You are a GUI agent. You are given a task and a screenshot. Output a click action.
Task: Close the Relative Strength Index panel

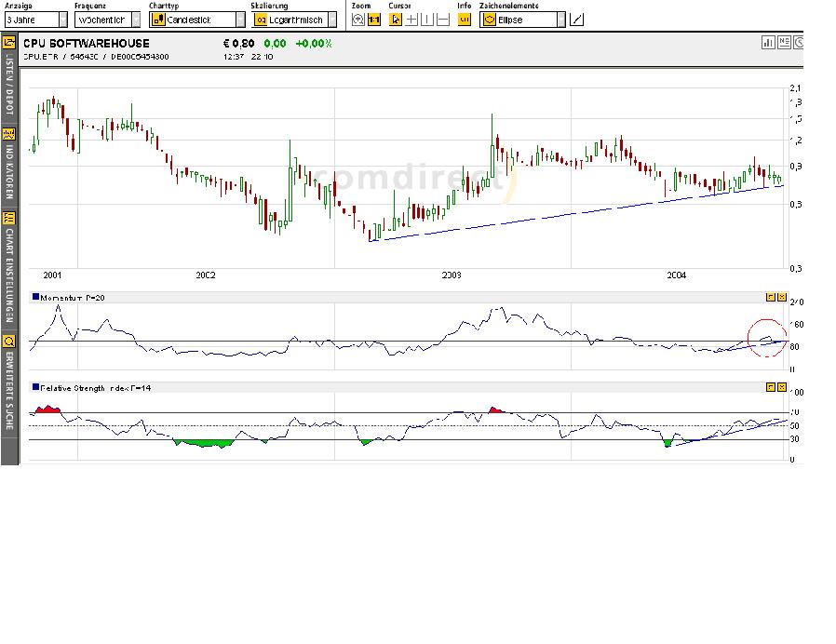pos(782,387)
